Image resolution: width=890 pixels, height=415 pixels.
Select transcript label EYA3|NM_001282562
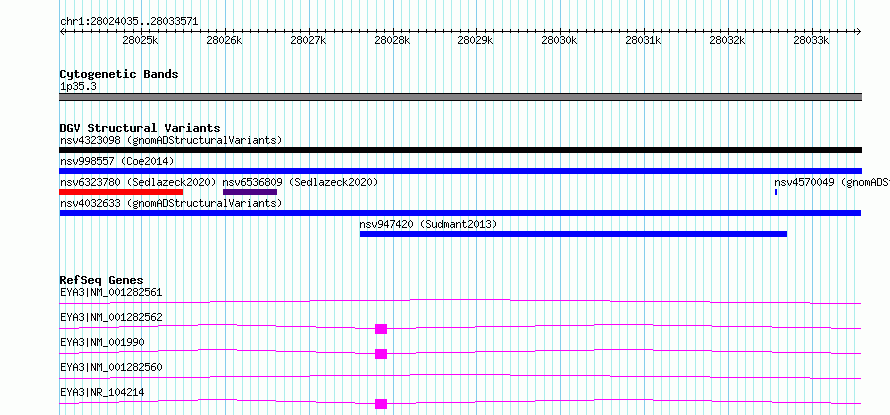point(111,317)
